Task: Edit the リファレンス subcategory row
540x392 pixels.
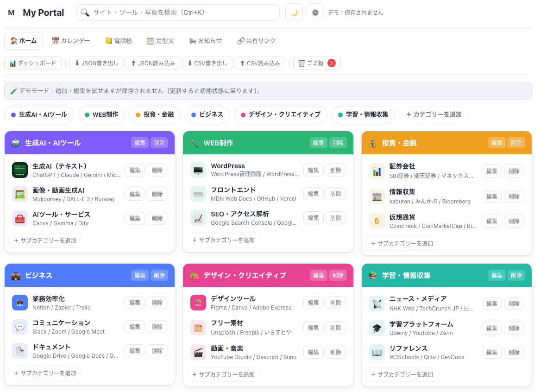Action: point(492,353)
